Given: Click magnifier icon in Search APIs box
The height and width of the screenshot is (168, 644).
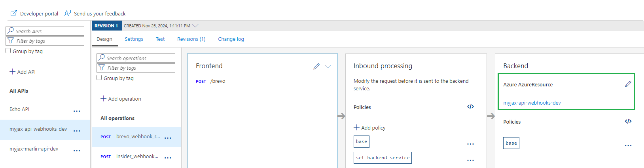Looking at the screenshot, I should (x=11, y=31).
